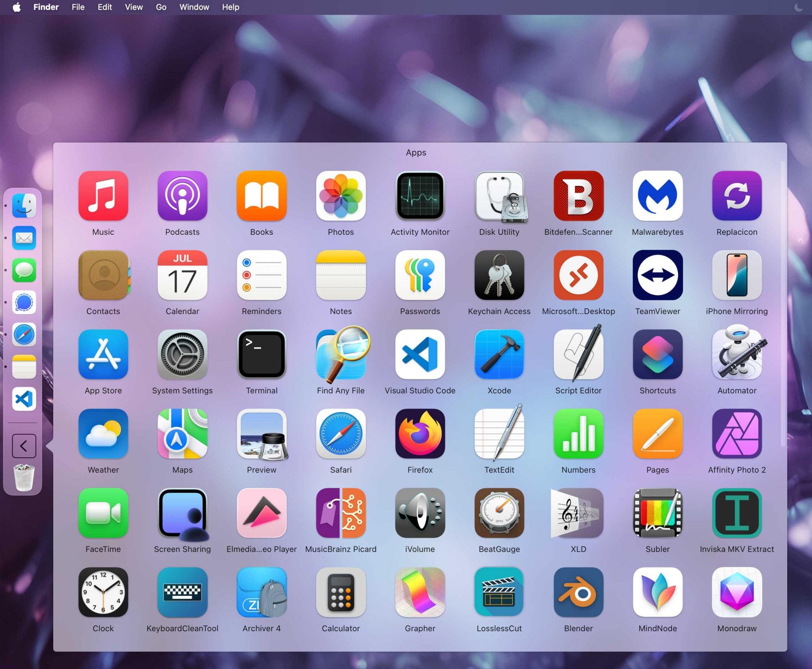Launch MusicBrainz Picard app
Image resolution: width=812 pixels, height=669 pixels.
click(341, 513)
